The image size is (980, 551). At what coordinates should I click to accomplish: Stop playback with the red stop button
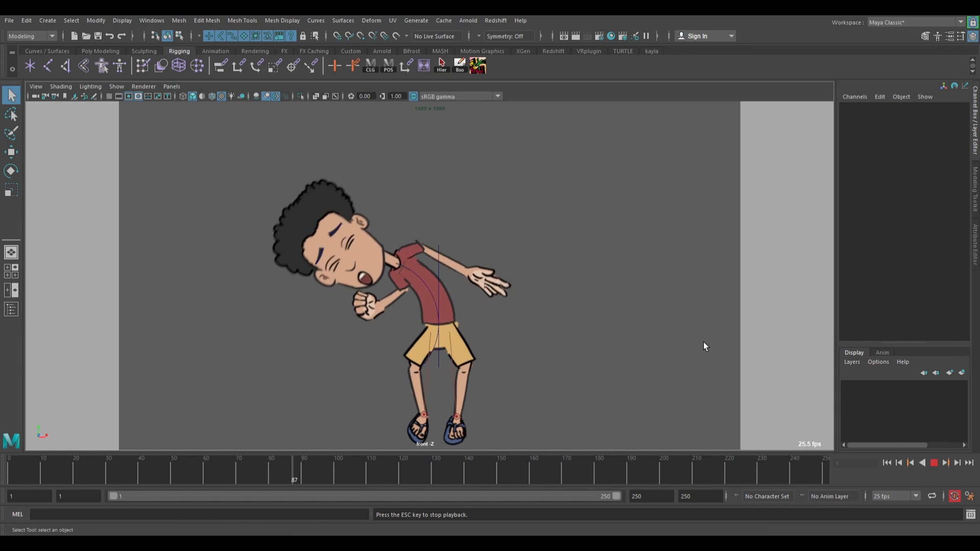[x=934, y=463]
